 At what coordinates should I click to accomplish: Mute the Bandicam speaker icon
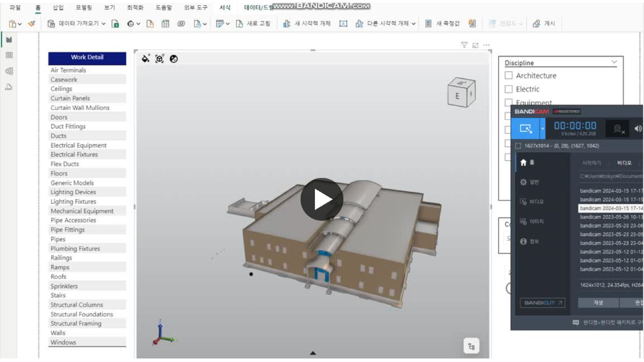638,128
